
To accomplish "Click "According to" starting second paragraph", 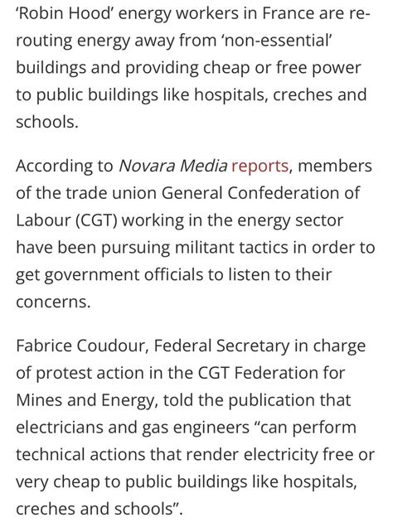I will pos(64,167).
